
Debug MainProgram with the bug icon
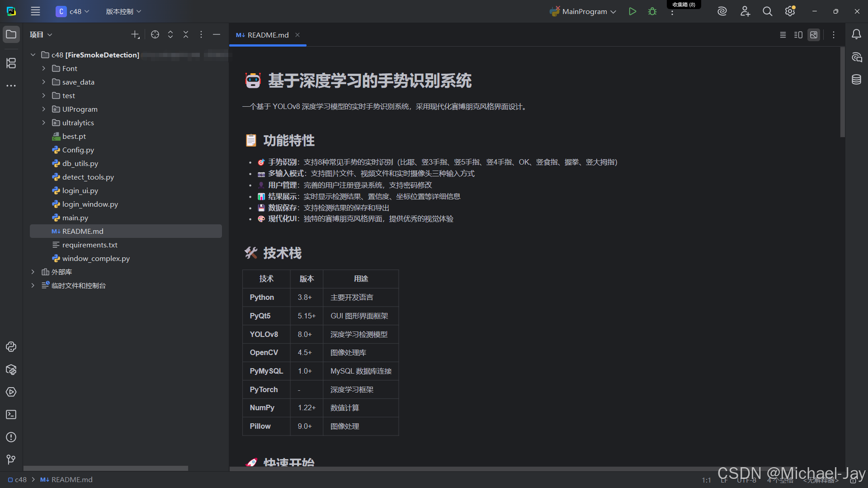coord(652,11)
